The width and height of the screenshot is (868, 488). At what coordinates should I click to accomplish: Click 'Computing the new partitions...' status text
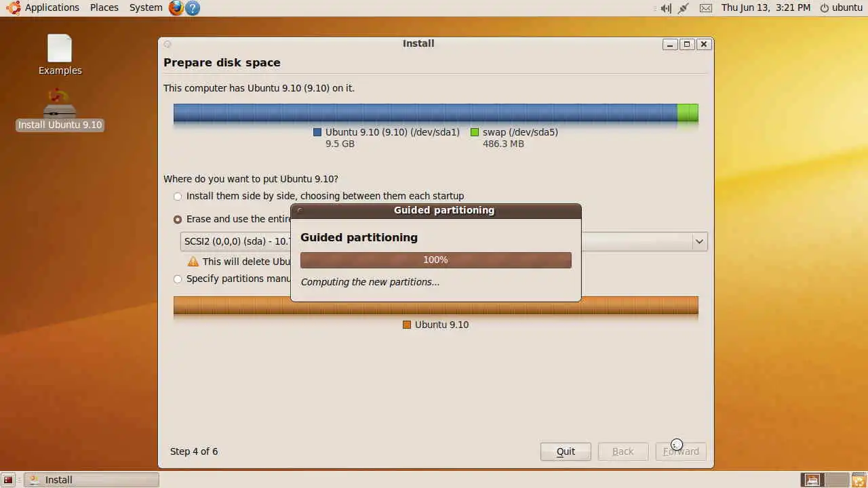tap(370, 283)
